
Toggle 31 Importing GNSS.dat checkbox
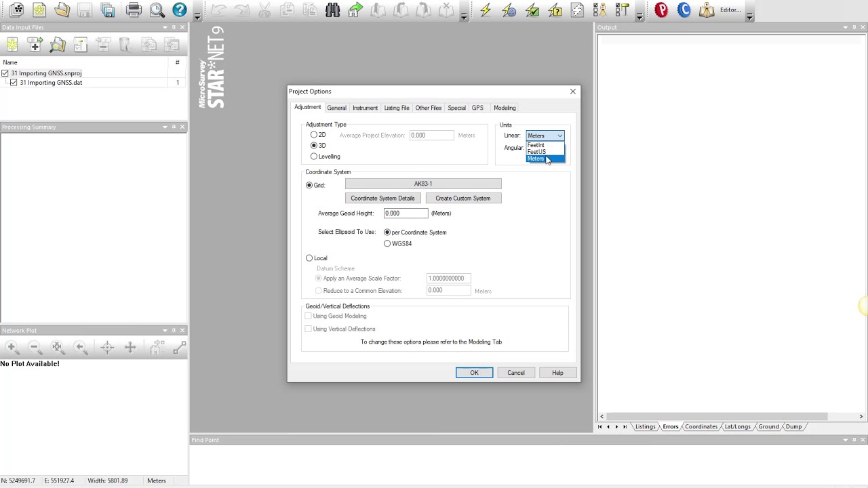coord(14,83)
